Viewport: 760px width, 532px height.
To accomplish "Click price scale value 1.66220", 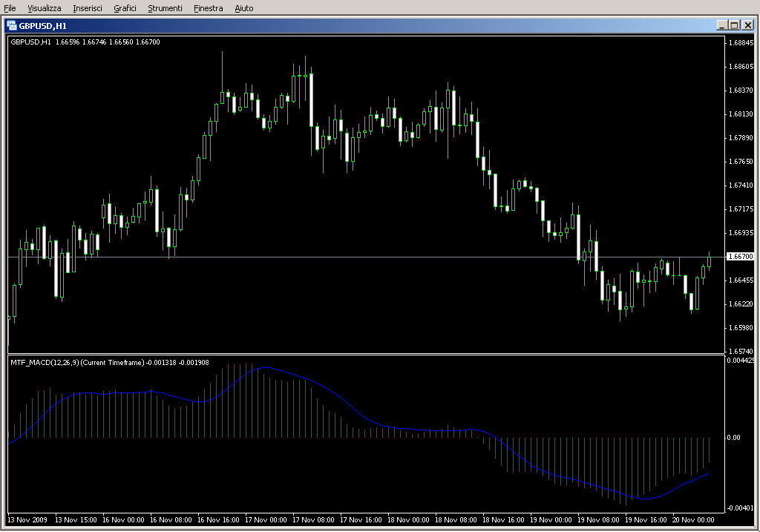I will 741,303.
